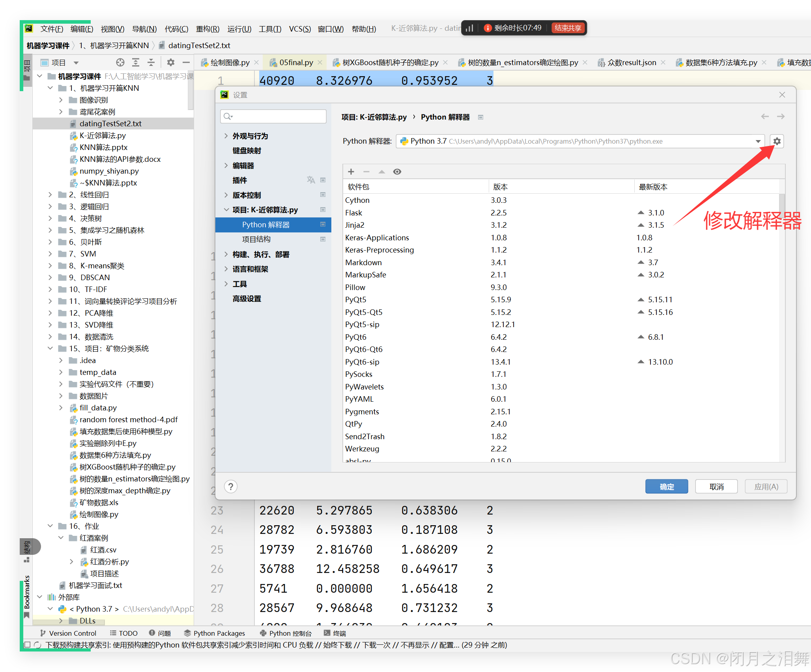Open project panel gear options

170,62
